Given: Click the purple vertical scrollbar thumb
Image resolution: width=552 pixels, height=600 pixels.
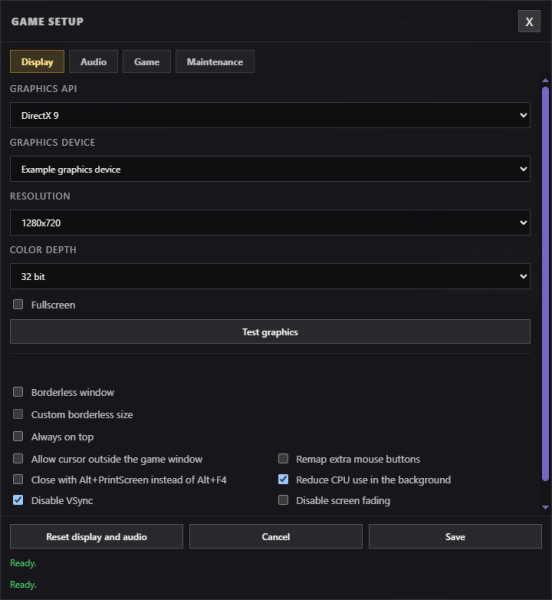Looking at the screenshot, I should tap(545, 284).
